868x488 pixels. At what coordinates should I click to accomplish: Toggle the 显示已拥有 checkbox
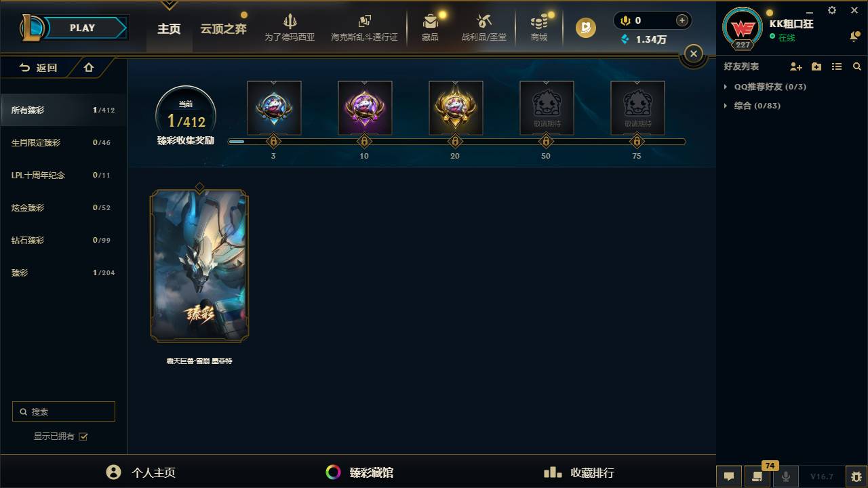(x=83, y=436)
